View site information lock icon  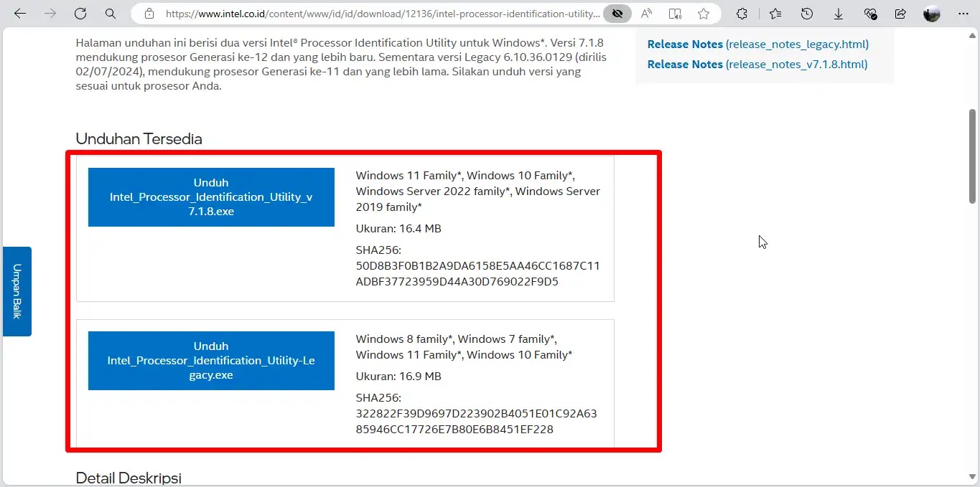tap(149, 14)
